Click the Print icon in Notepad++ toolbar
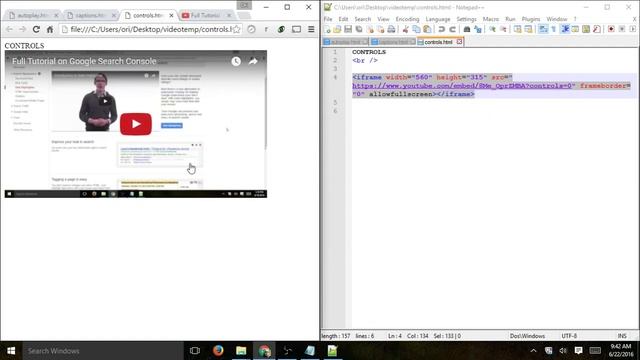 click(391, 29)
